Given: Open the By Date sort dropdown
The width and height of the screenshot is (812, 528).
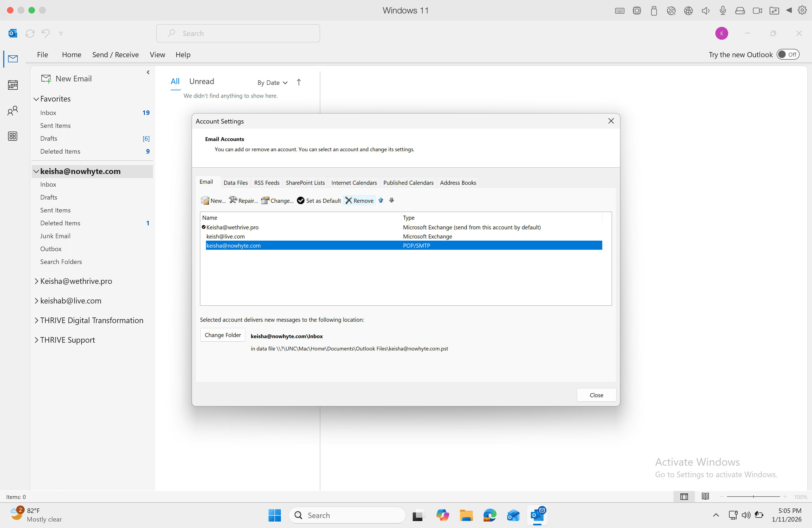Looking at the screenshot, I should click(x=272, y=83).
